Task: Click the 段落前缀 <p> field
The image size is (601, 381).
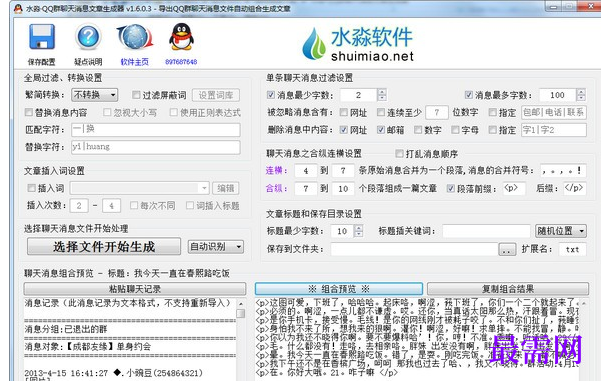Action: [x=514, y=188]
